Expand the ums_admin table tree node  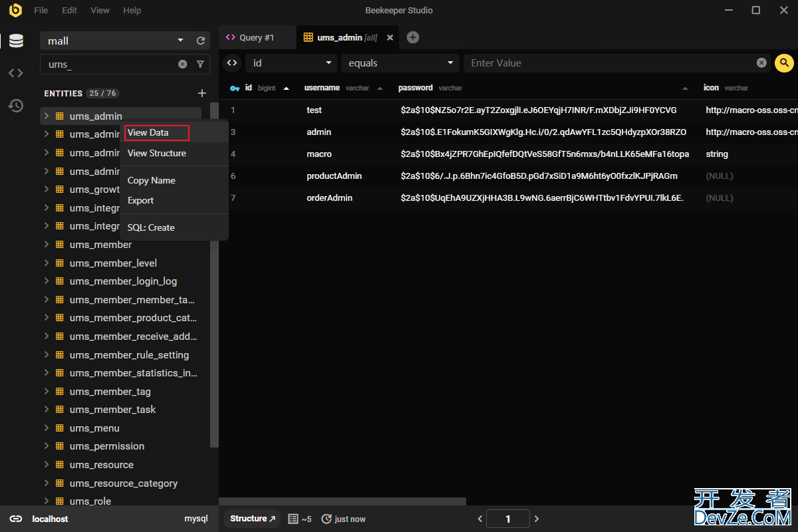point(46,116)
